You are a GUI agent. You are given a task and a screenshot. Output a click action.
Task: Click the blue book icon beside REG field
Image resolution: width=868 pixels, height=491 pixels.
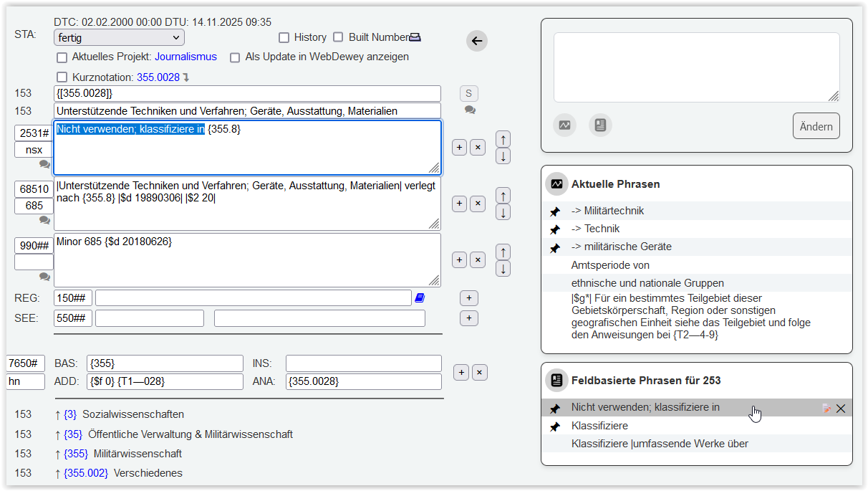tap(420, 298)
